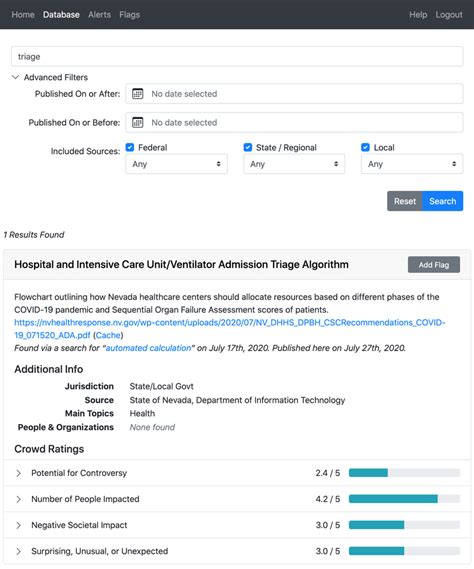Open calendar icon for Published On or After
The height and width of the screenshot is (569, 474).
coord(138,94)
